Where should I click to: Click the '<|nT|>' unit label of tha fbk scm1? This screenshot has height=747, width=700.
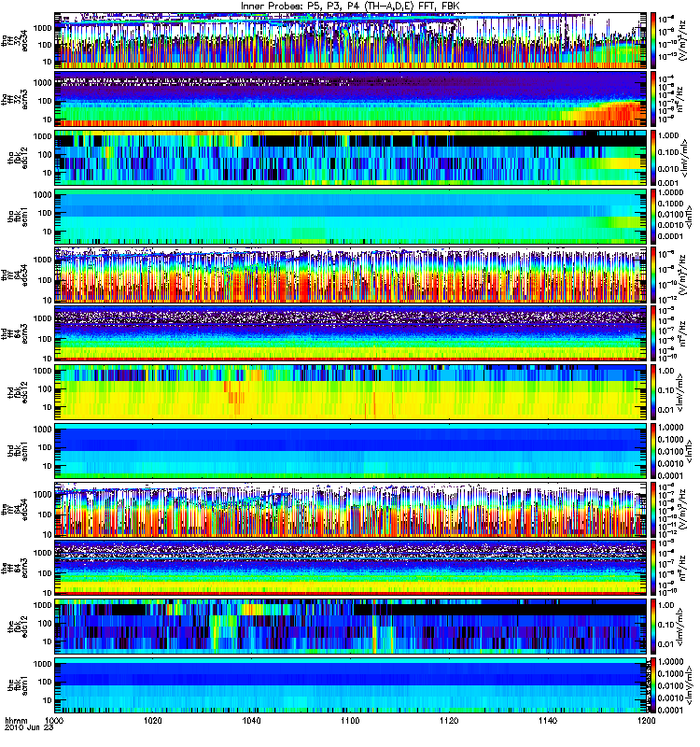687,217
